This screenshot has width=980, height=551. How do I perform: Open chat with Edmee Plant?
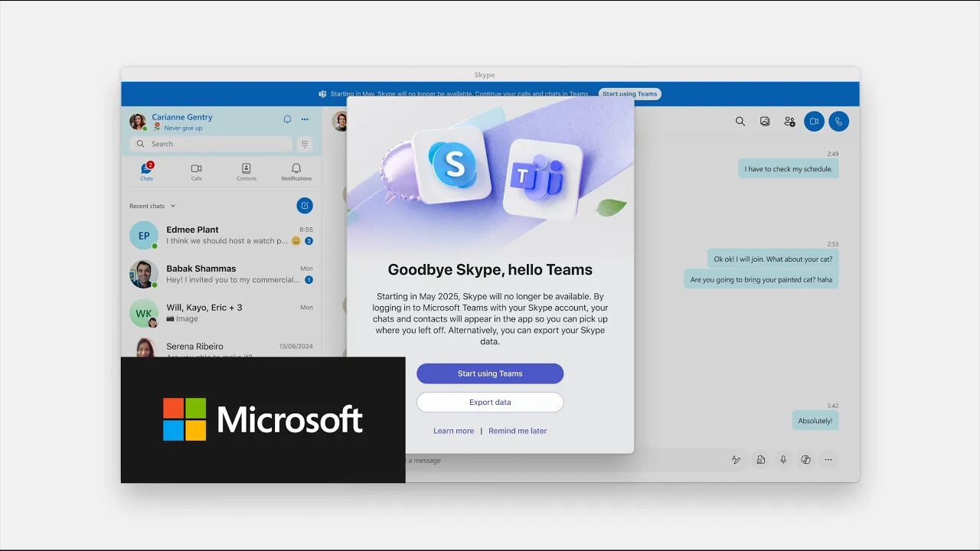tap(221, 235)
